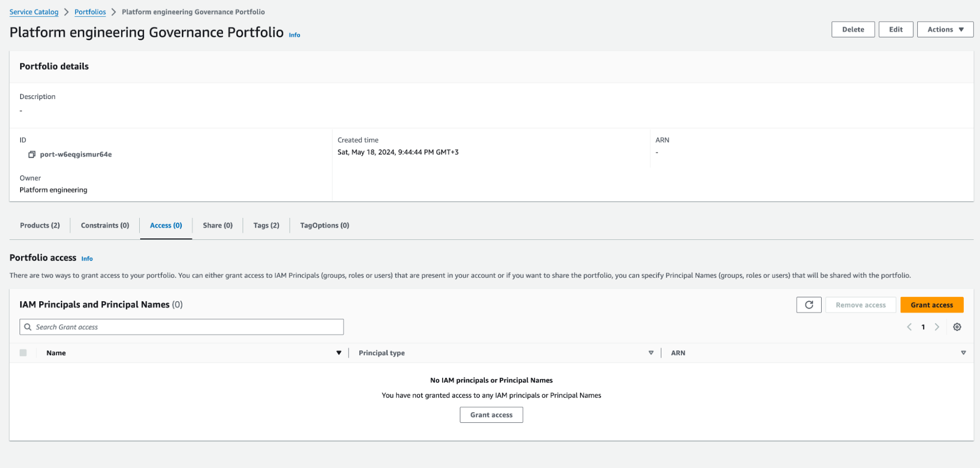Switch to the TagOptions (0) tab

pos(325,225)
